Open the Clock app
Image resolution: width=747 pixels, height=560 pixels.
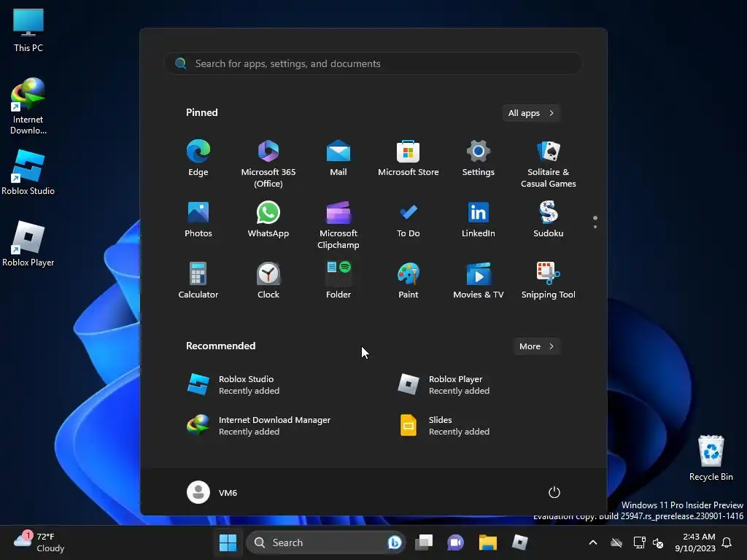click(268, 280)
